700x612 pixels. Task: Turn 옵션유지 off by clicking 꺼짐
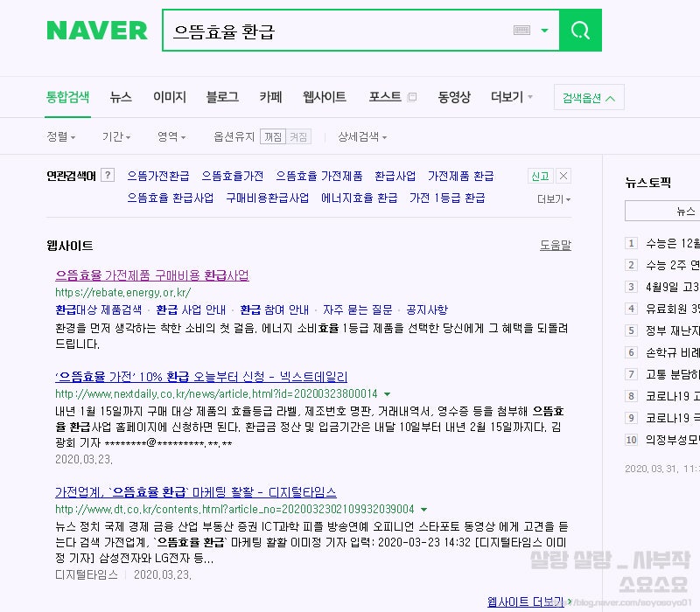click(272, 136)
